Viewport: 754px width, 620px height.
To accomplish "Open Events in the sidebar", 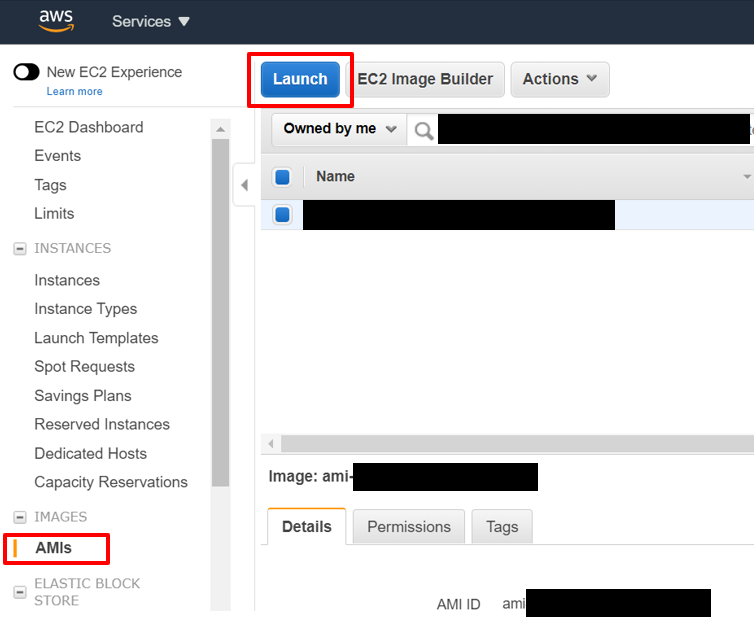I will click(57, 156).
